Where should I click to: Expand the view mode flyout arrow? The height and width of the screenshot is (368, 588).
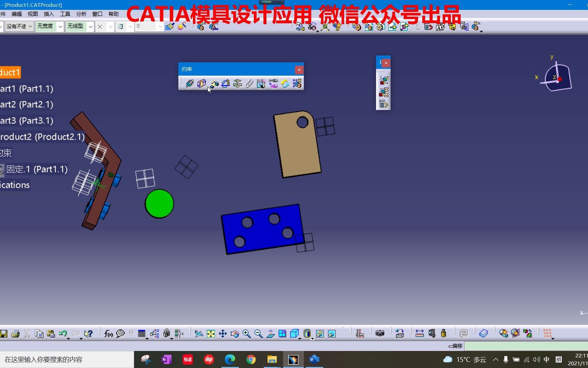(312, 338)
